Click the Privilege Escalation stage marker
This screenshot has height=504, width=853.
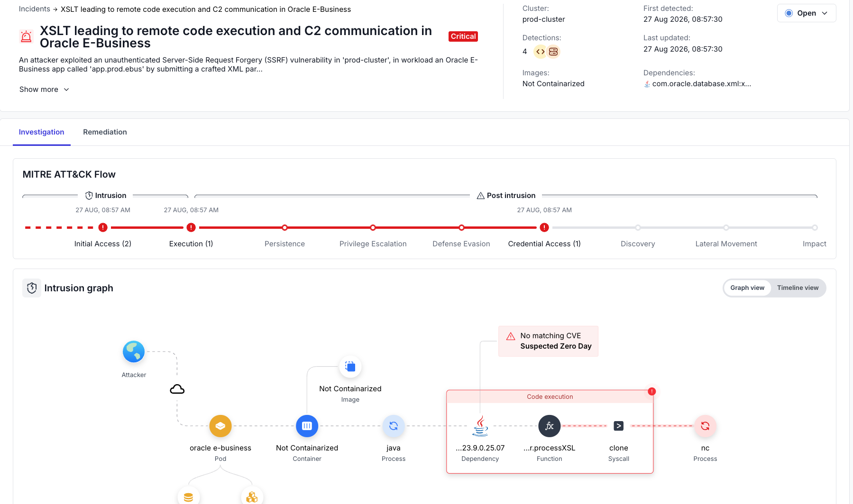(373, 227)
